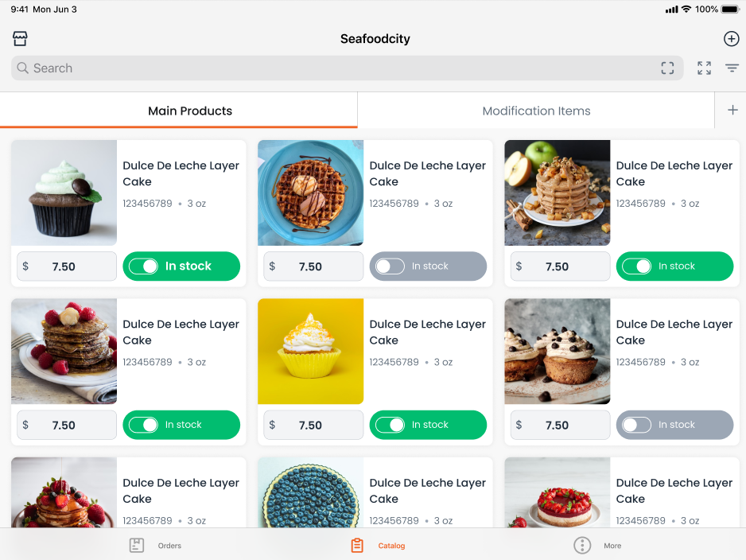Viewport: 746px width, 560px height.
Task: Switch to the Modification Items tab
Action: click(x=536, y=111)
